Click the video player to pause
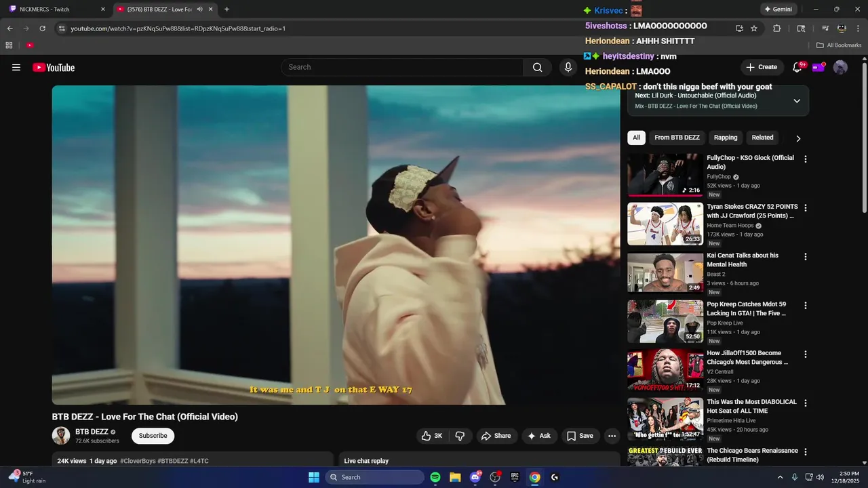The height and width of the screenshot is (488, 868). click(x=336, y=245)
